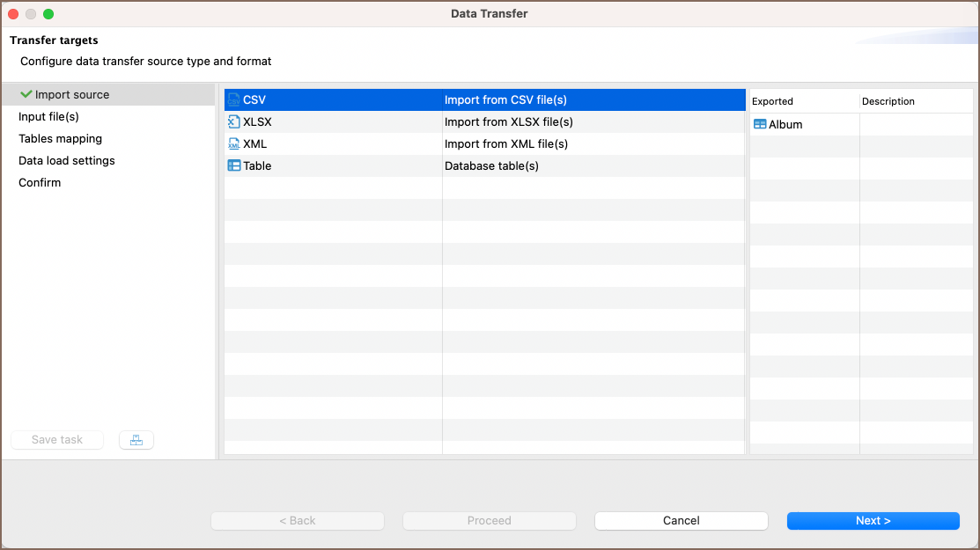Click the database Table icon

pyautogui.click(x=233, y=166)
